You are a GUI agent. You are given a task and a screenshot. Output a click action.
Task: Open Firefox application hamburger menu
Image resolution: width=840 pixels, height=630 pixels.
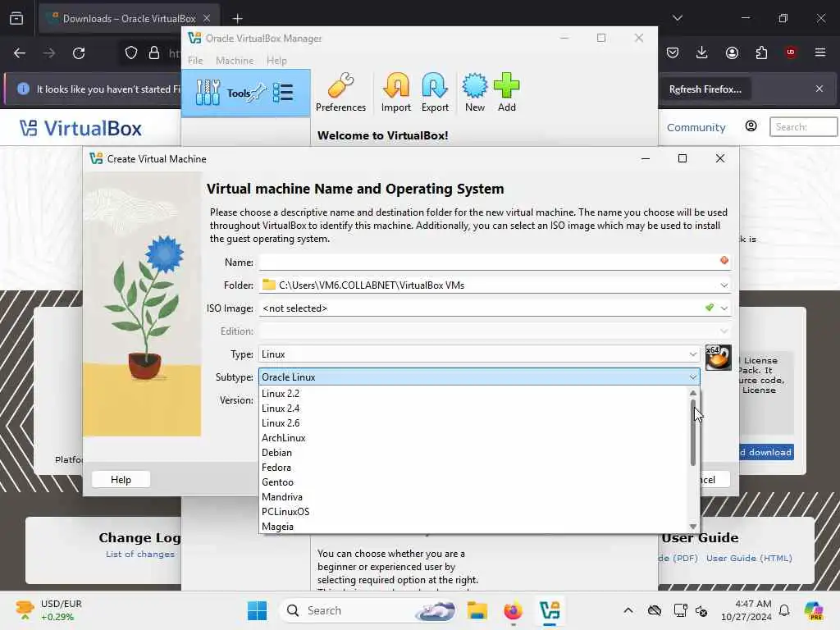coord(820,52)
